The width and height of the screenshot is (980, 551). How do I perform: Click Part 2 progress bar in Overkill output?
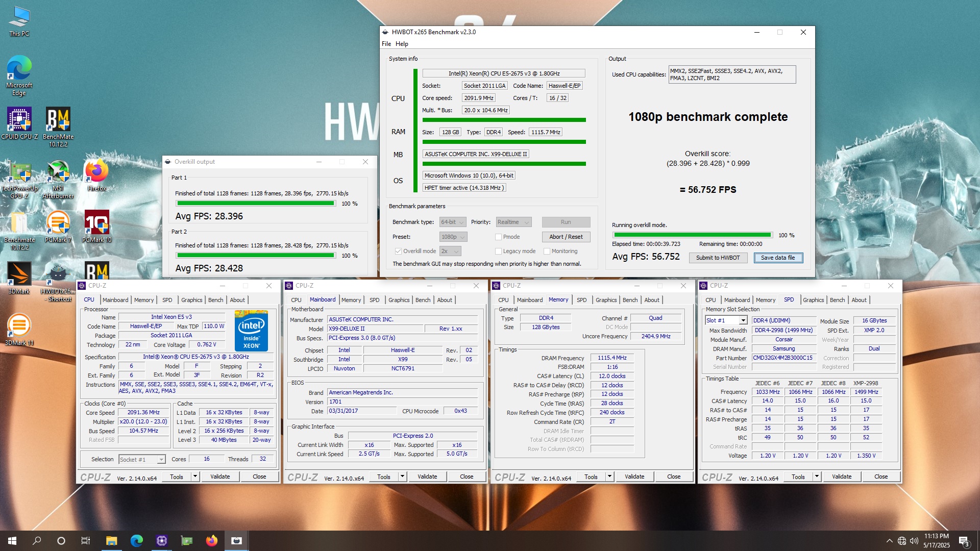tap(256, 256)
